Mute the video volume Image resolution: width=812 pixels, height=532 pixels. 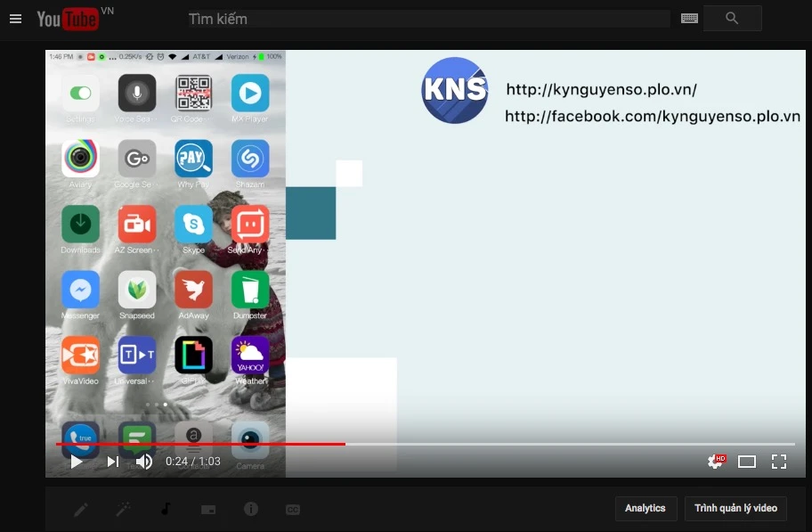point(143,462)
